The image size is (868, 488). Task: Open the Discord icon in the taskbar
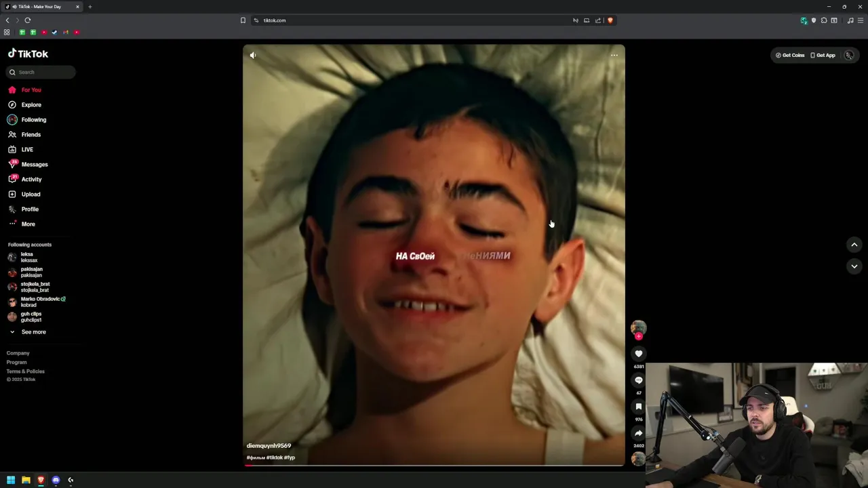(x=56, y=480)
